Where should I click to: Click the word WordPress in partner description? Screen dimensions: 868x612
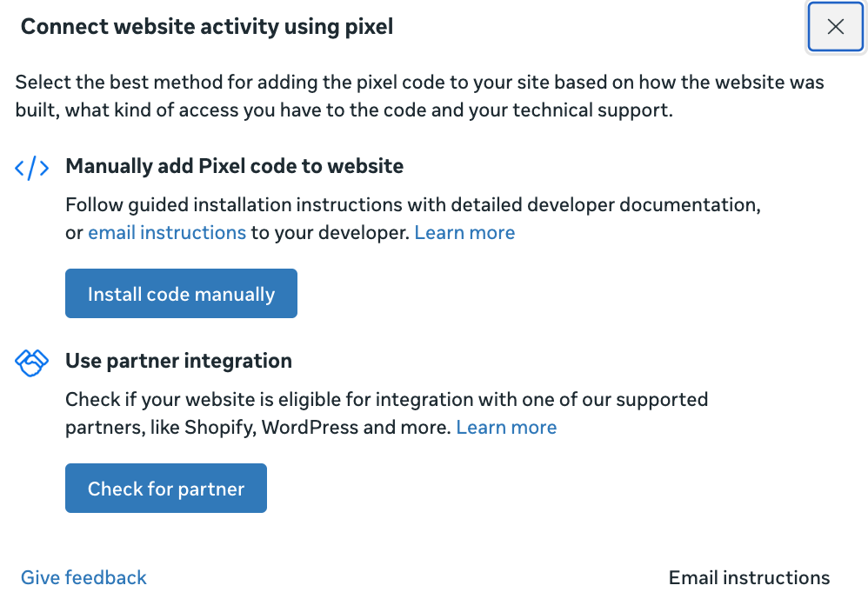(x=310, y=428)
